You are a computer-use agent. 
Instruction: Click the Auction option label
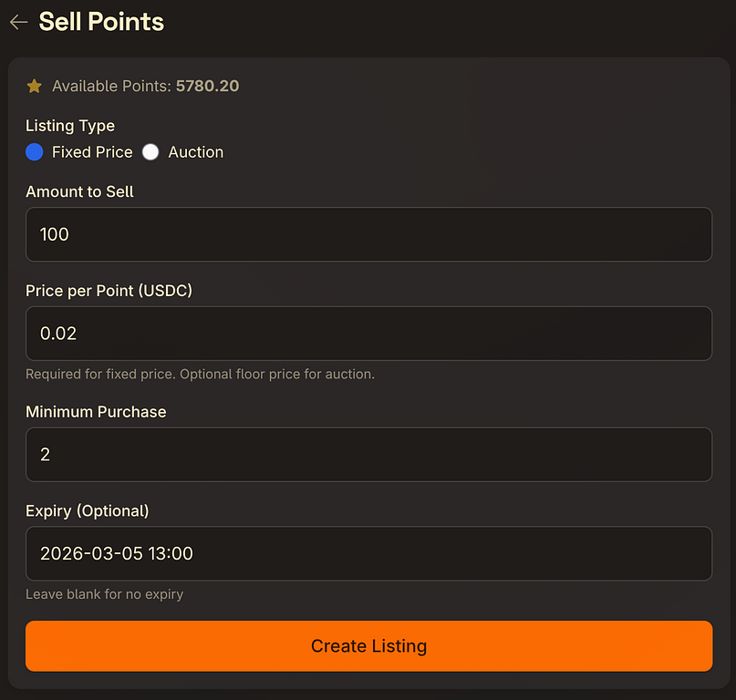[x=196, y=152]
